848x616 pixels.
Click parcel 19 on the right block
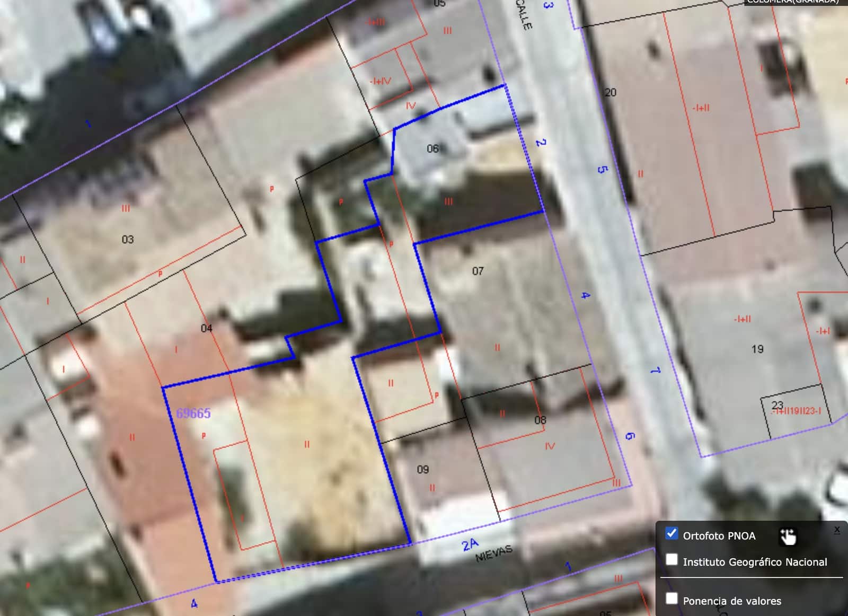click(x=757, y=349)
